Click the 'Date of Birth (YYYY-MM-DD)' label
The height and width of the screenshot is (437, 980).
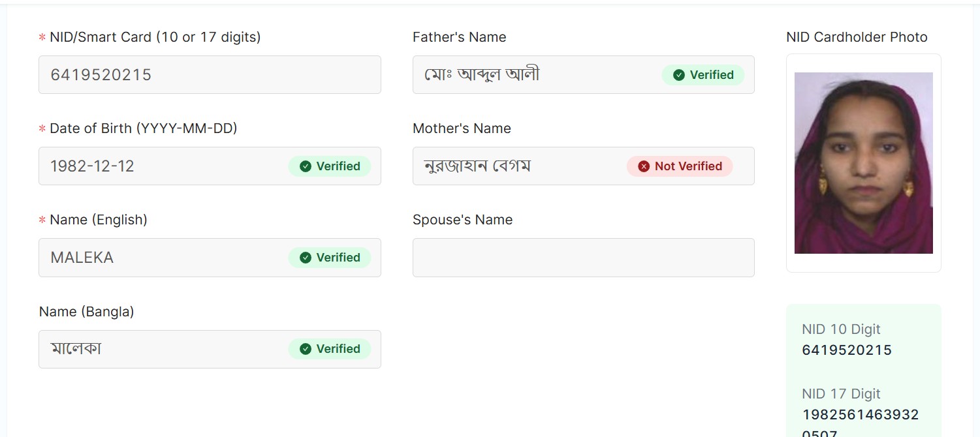(143, 128)
